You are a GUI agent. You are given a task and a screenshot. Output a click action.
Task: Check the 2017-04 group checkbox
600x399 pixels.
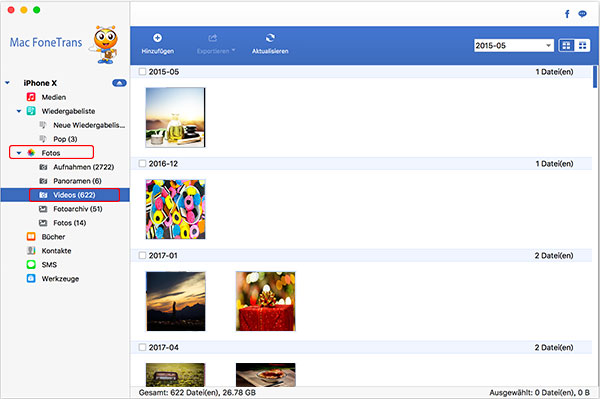(x=142, y=347)
